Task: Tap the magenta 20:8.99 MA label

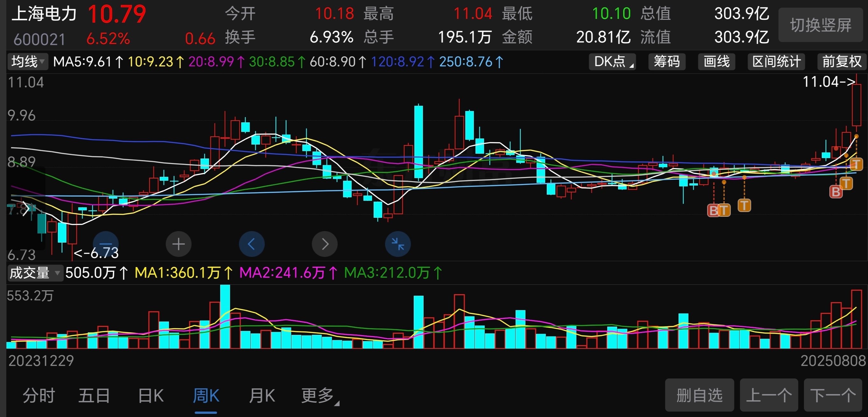Action: pyautogui.click(x=217, y=62)
